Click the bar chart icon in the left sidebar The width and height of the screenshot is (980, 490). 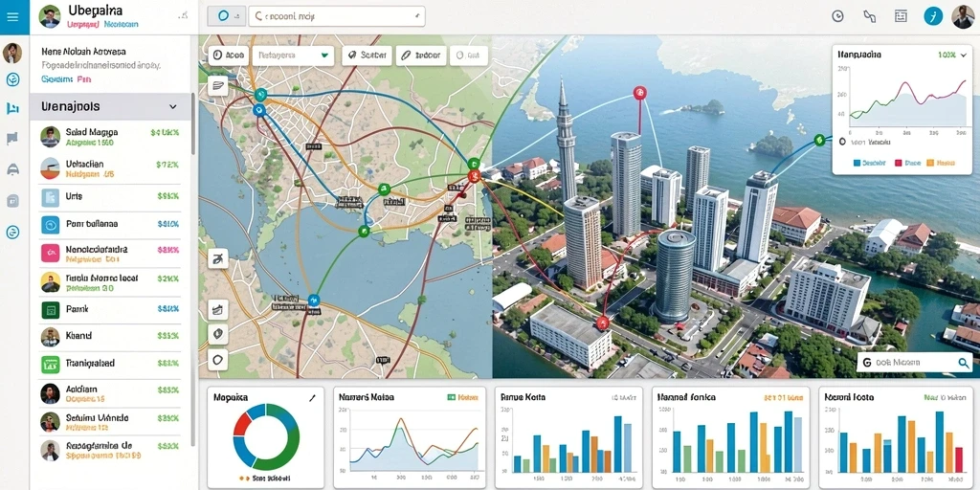12,109
